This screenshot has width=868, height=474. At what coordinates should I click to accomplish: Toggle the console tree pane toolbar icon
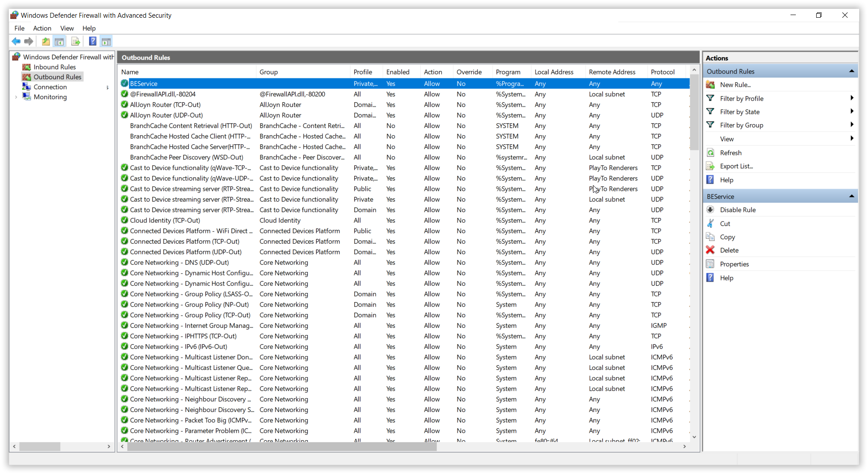[x=59, y=42]
